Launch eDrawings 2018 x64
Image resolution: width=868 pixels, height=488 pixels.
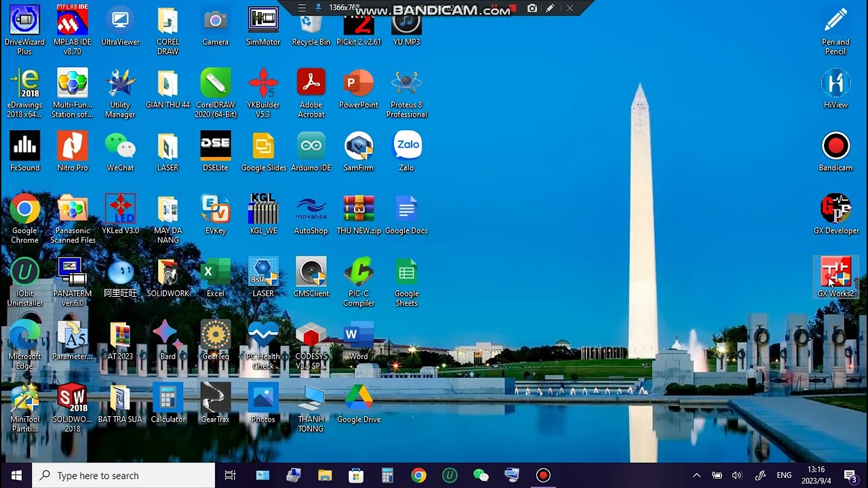[24, 94]
